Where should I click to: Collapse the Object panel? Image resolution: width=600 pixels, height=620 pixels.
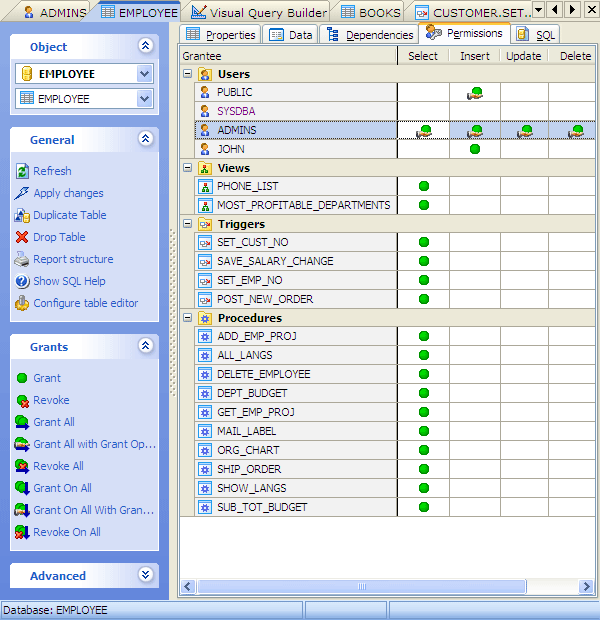click(146, 46)
